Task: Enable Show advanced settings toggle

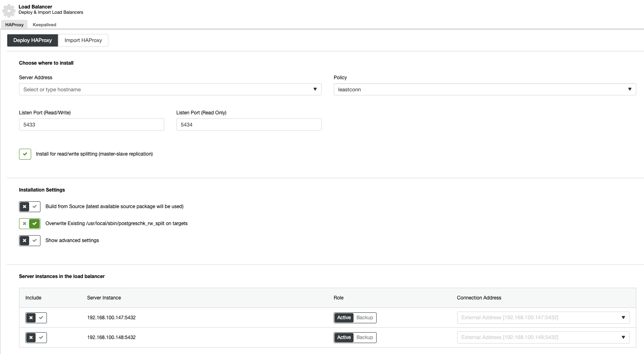Action: coord(30,240)
